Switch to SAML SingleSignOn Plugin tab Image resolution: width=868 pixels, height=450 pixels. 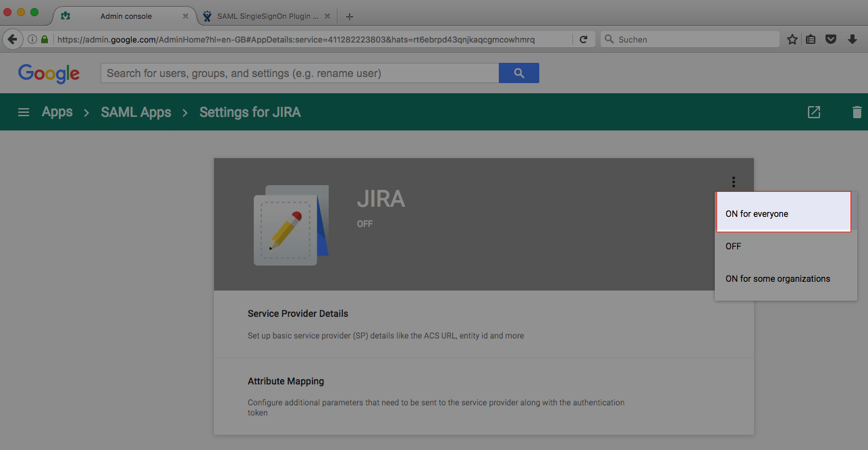267,16
